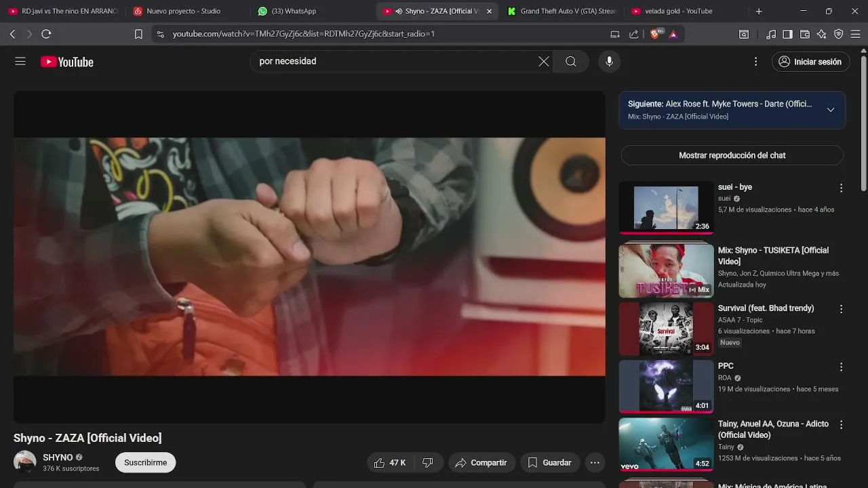Open Compartir share dialog
The image size is (868, 488).
481,462
